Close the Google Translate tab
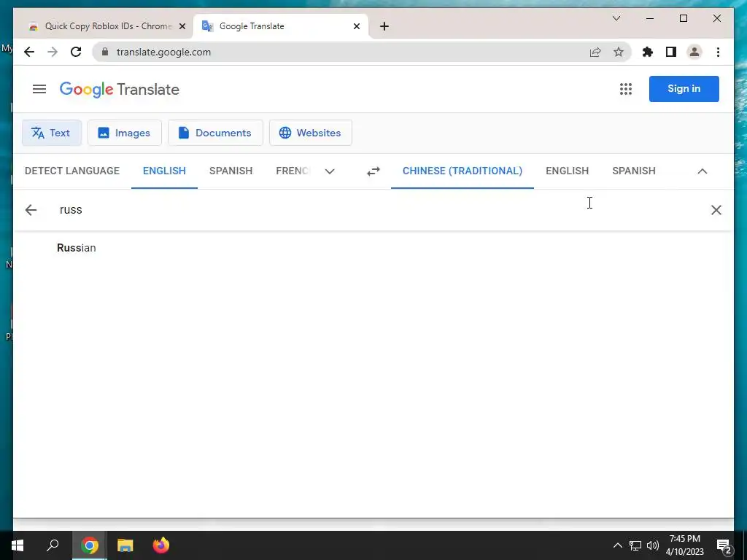This screenshot has width=747, height=560. pos(356,26)
